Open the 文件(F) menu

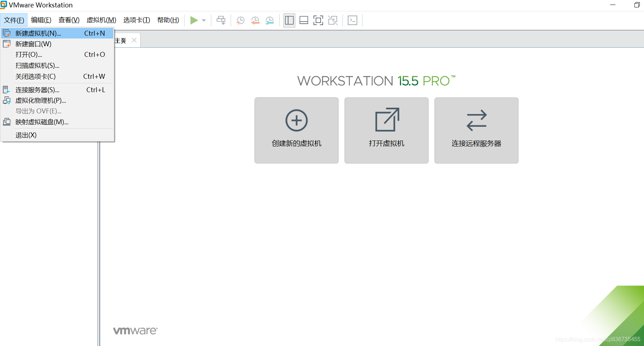point(14,20)
